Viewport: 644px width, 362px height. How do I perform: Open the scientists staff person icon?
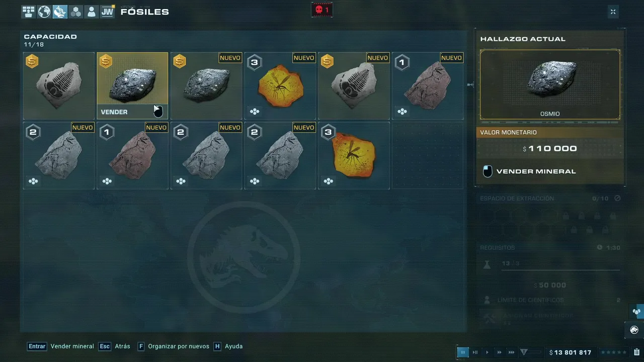(91, 12)
